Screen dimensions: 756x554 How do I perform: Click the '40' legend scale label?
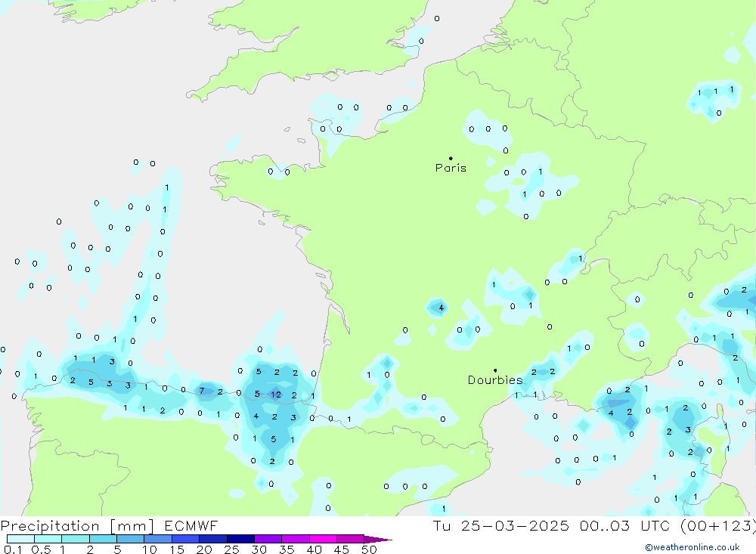pos(314,549)
